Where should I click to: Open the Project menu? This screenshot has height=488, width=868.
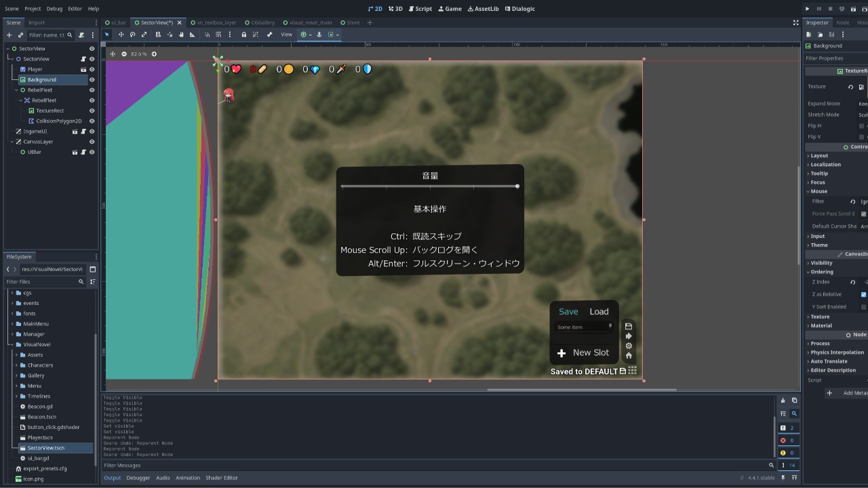pos(33,9)
